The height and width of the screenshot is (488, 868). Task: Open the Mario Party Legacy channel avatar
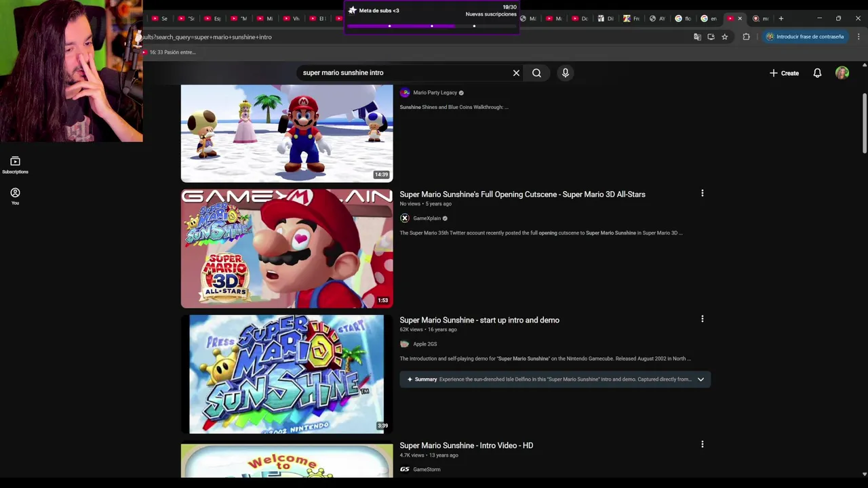pyautogui.click(x=405, y=92)
